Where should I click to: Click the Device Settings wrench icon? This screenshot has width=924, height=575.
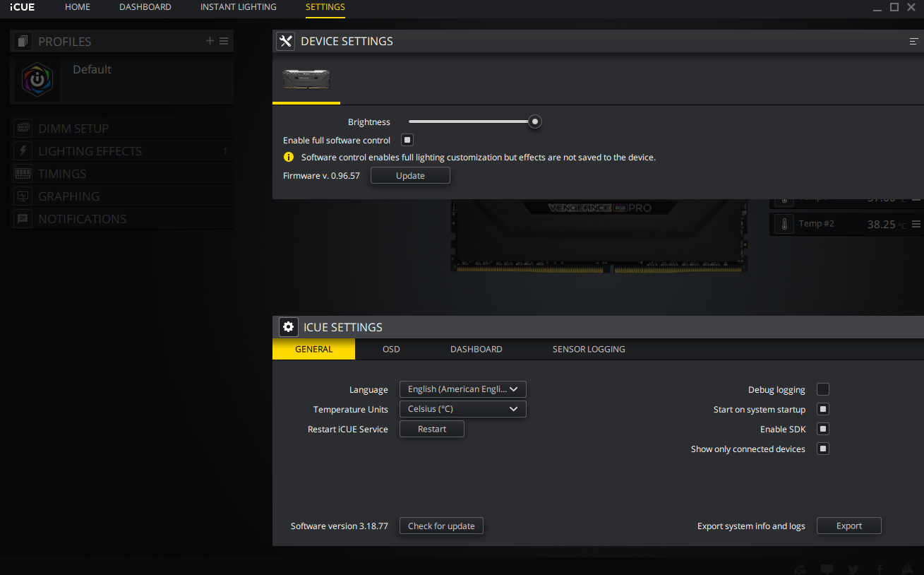tap(285, 41)
